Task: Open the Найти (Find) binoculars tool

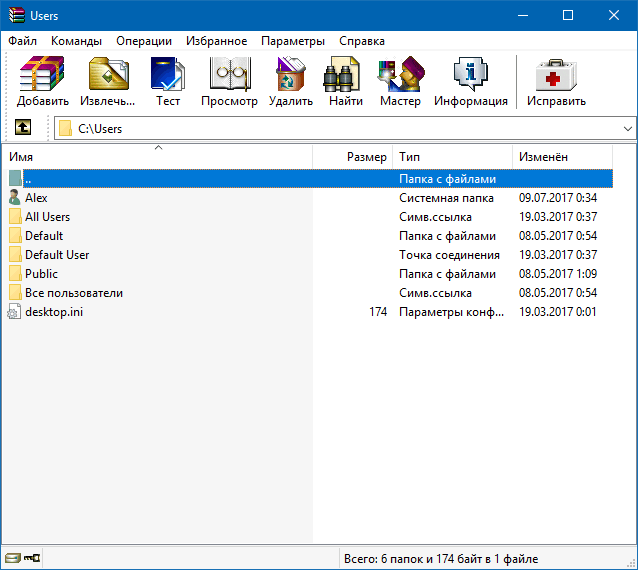Action: (345, 82)
